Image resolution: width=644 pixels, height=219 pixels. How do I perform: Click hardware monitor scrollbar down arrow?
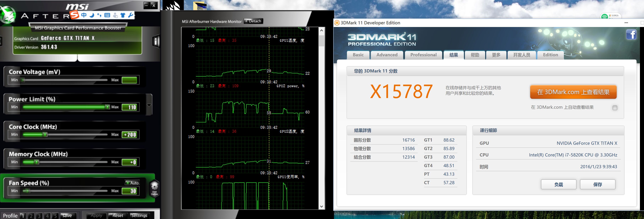point(322,207)
